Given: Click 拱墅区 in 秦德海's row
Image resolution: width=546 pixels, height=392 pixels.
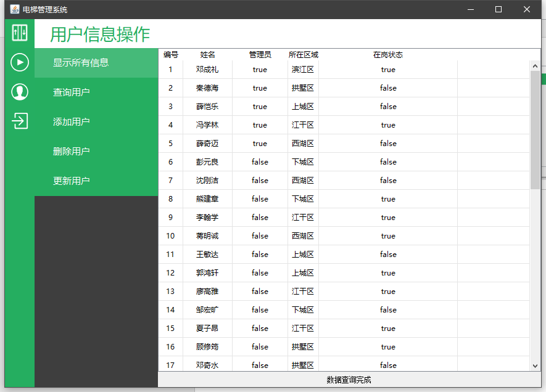Looking at the screenshot, I should 304,88.
